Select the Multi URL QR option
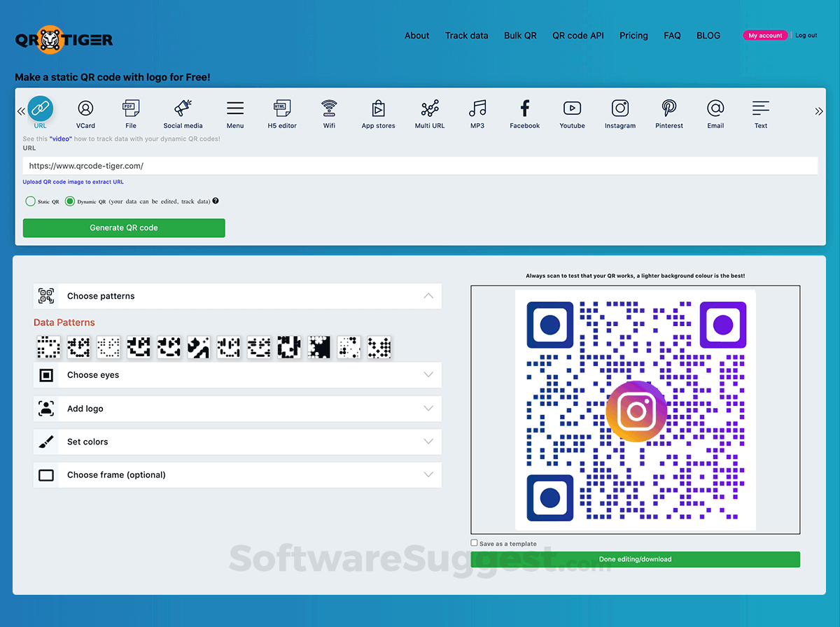The height and width of the screenshot is (627, 840). (x=429, y=113)
